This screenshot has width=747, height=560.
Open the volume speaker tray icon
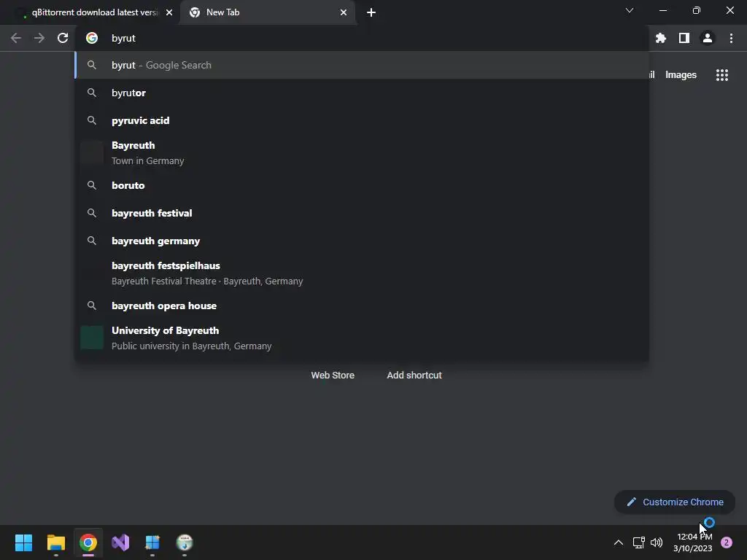[x=657, y=542]
